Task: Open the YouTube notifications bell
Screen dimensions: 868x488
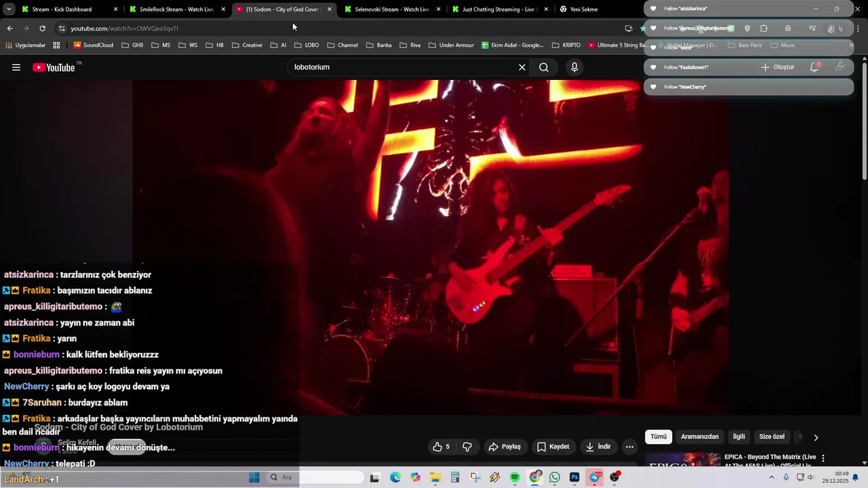Action: 815,67
